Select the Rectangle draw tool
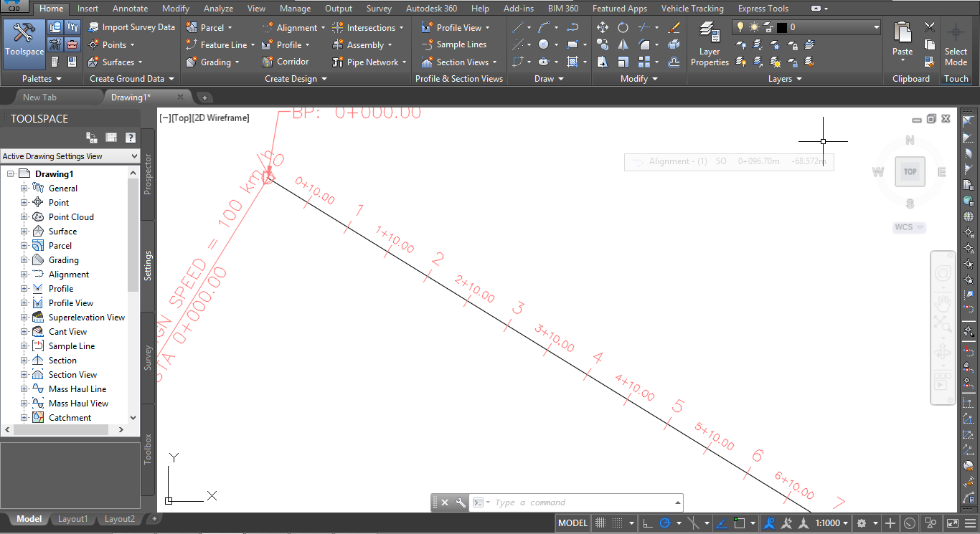Image resolution: width=980 pixels, height=534 pixels. [x=573, y=44]
